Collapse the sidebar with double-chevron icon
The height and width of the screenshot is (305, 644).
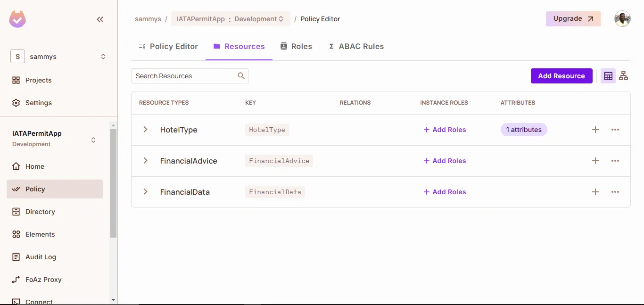100,19
